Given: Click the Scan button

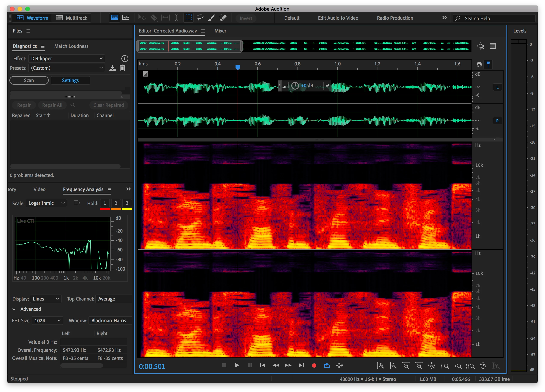Looking at the screenshot, I should (29, 80).
